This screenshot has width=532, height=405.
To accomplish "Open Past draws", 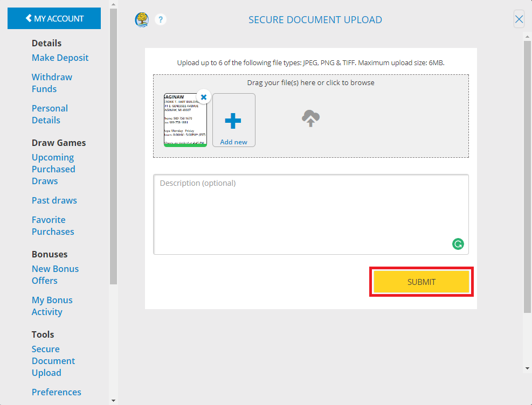I will tap(54, 200).
